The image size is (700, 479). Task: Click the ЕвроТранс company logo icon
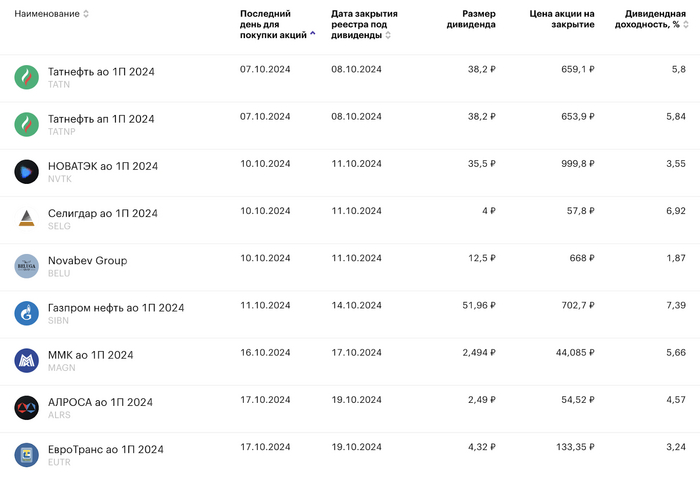26,454
